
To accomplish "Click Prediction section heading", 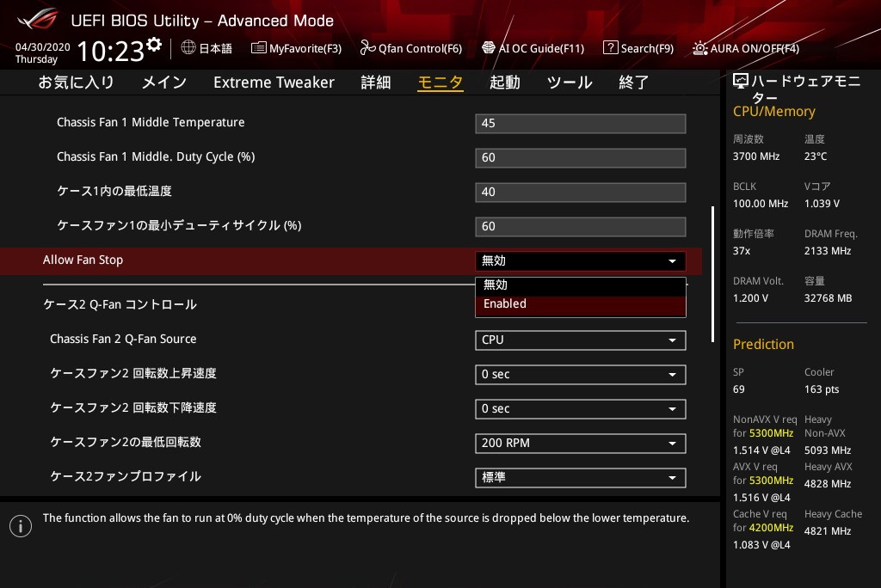I will click(x=763, y=344).
